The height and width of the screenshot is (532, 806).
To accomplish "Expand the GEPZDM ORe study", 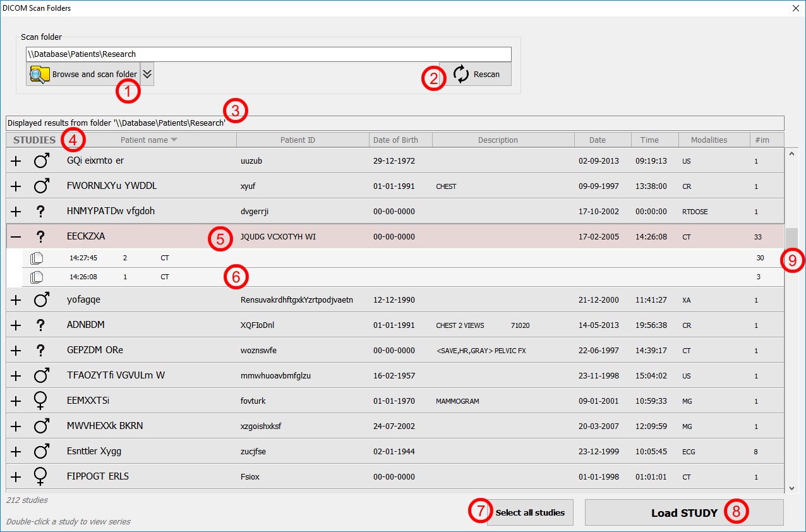I will point(16,351).
